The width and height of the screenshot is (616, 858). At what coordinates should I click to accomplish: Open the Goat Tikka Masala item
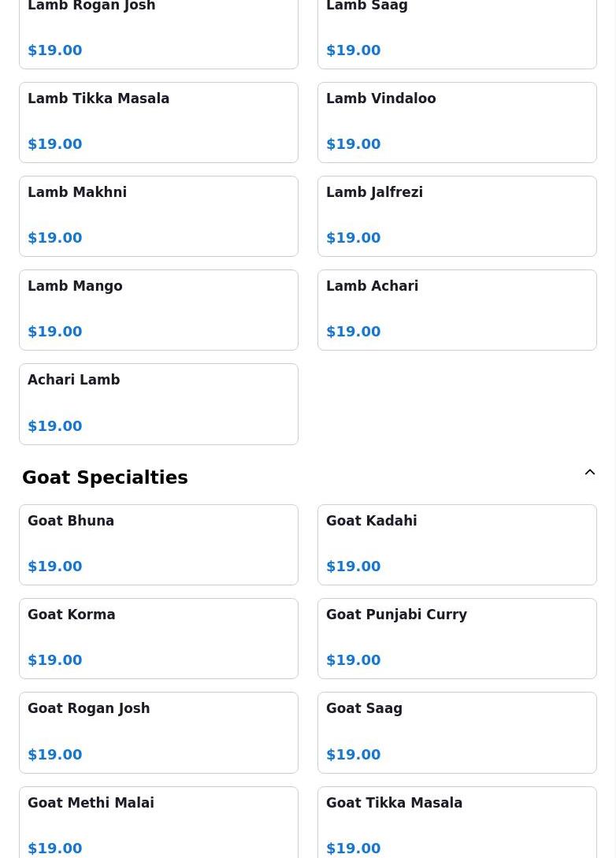pyautogui.click(x=457, y=823)
